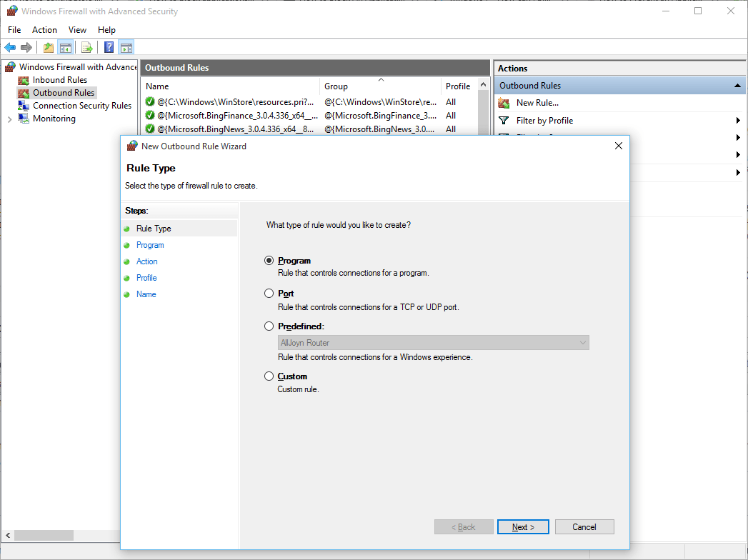Click the Name column header

[231, 86]
